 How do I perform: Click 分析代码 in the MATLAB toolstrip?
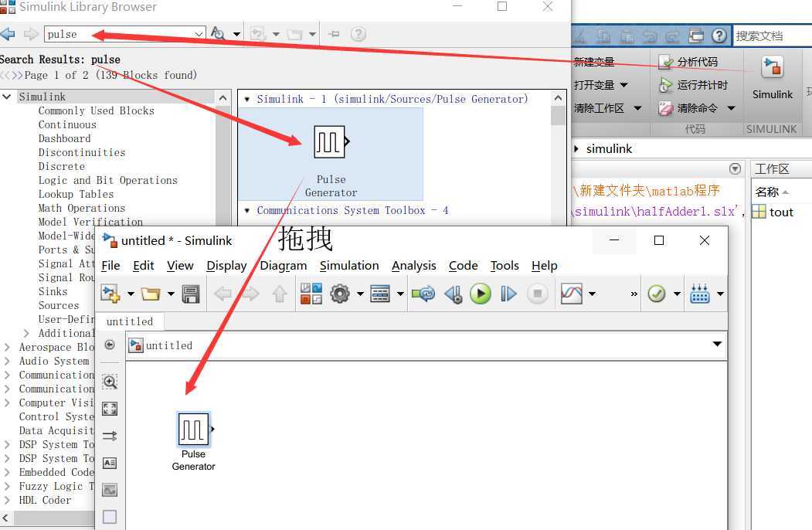(x=688, y=62)
